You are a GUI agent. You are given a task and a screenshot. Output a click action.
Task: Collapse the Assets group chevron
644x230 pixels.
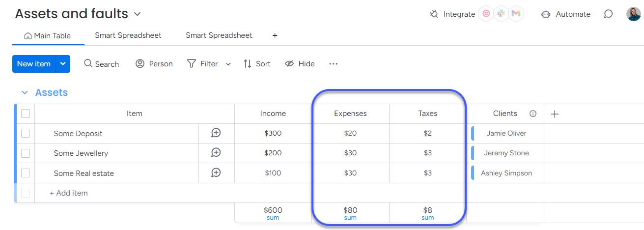click(x=25, y=92)
